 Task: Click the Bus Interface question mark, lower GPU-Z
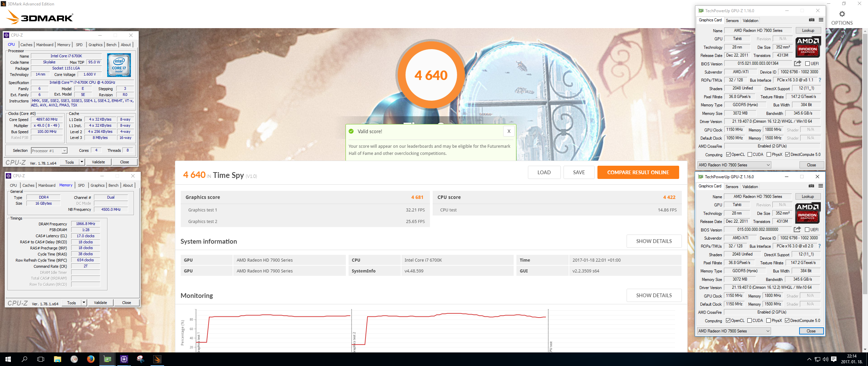click(x=820, y=246)
